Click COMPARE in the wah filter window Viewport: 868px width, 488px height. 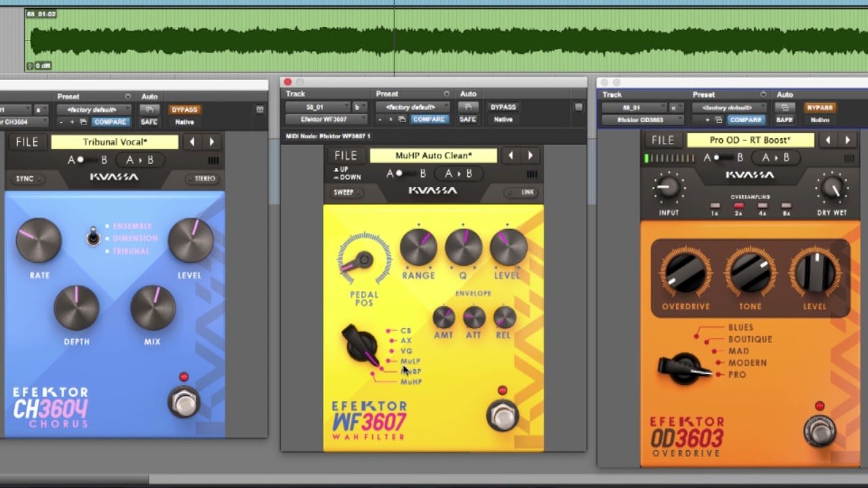coord(429,119)
